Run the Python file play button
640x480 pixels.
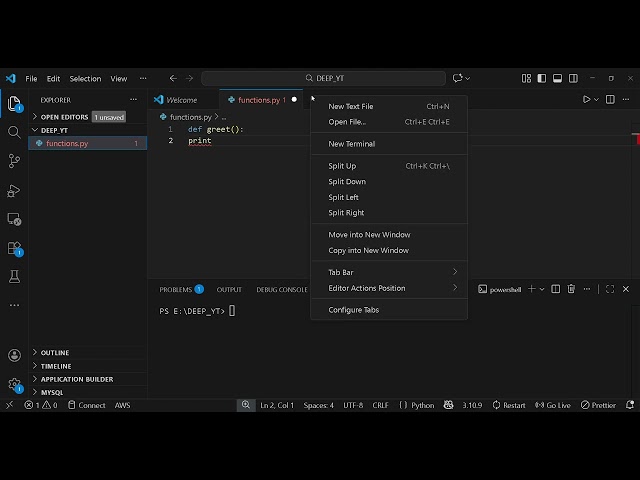click(587, 99)
